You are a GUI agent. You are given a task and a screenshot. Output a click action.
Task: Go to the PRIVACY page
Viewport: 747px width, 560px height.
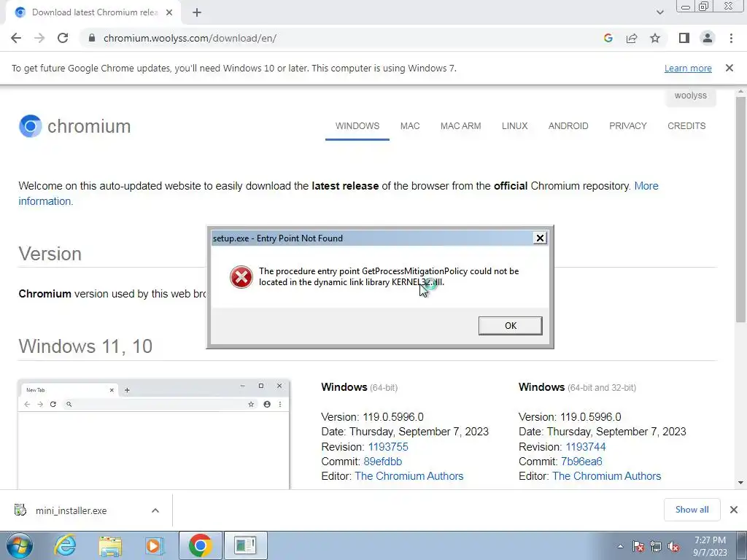(628, 126)
